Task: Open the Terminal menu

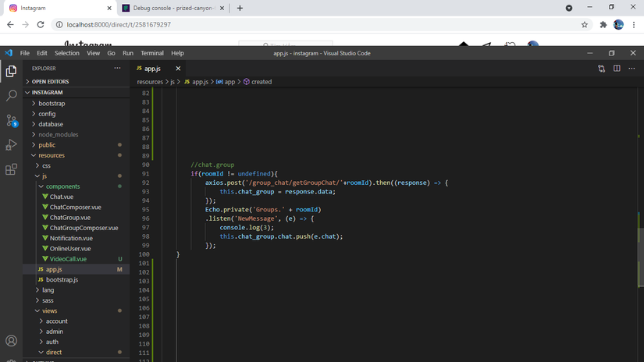Action: tap(152, 53)
